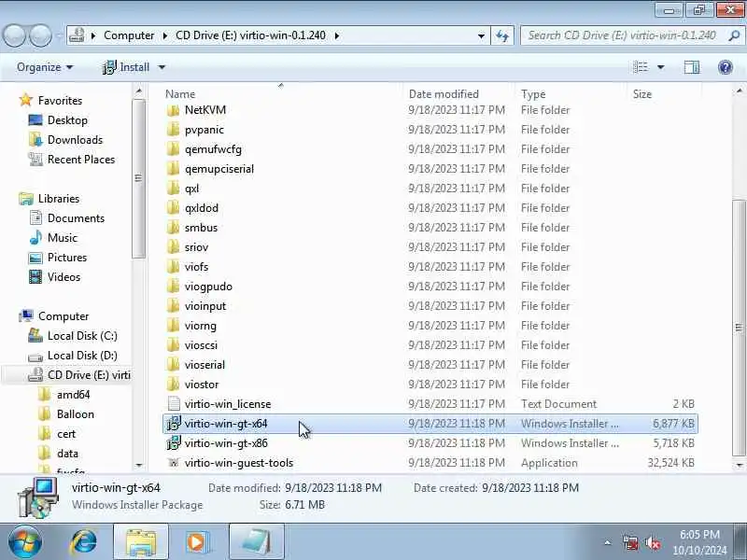Viewport: 747px width, 560px height.
Task: Open the Organize dropdown menu
Action: pos(45,67)
